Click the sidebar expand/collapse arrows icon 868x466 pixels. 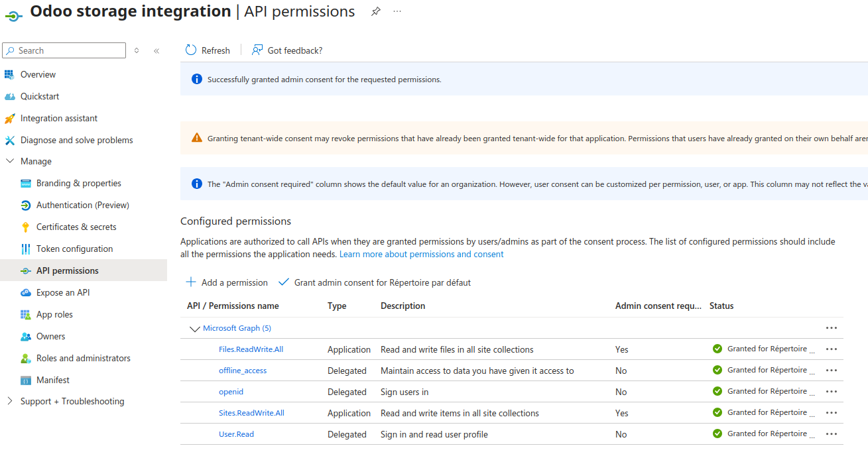click(137, 50)
